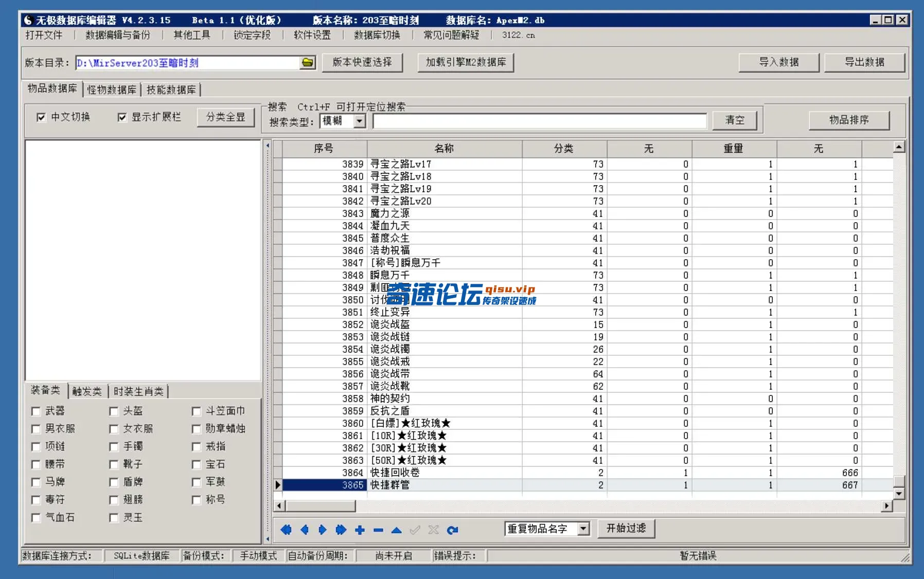This screenshot has width=924, height=579.
Task: Check the 男衣服 checkbox
Action: (35, 429)
